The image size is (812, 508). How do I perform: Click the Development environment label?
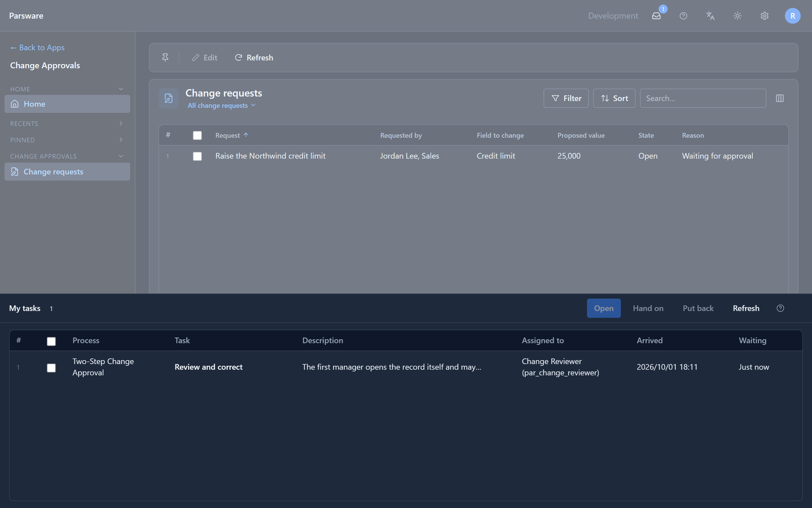(613, 16)
